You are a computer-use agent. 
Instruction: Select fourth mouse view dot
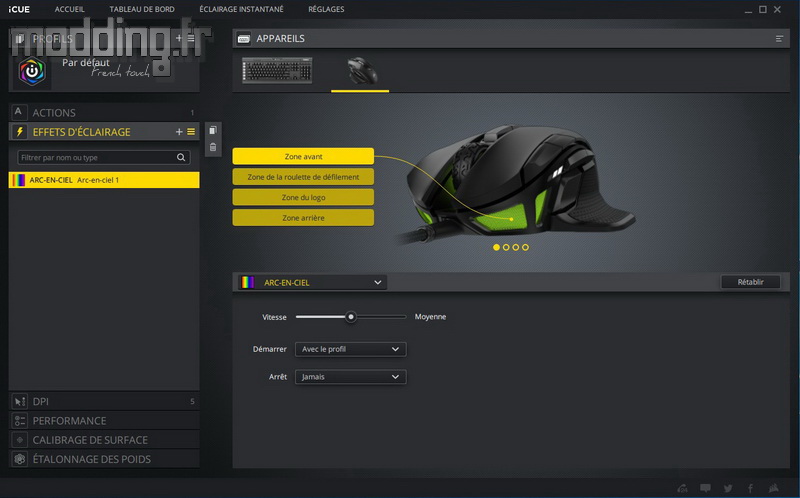click(x=526, y=247)
